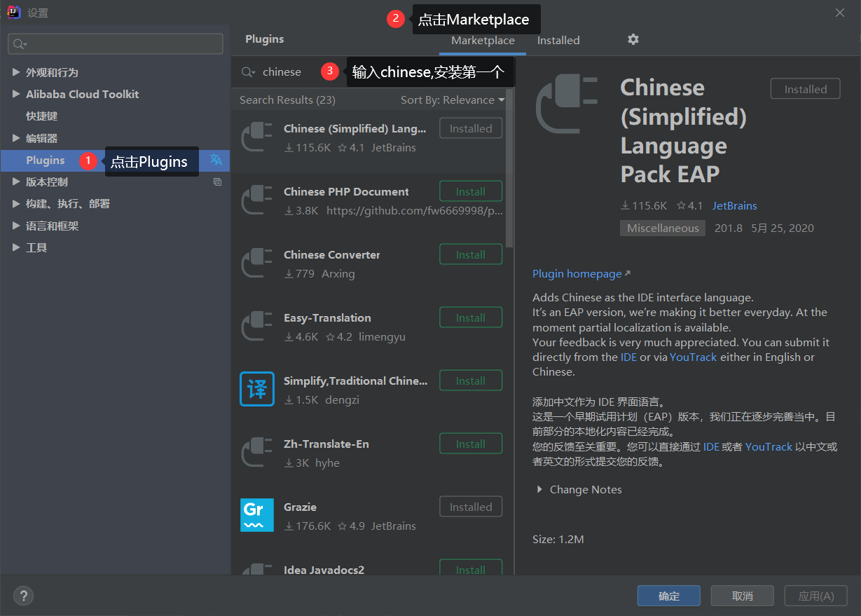Click the Installed button for Grazie

(x=471, y=507)
